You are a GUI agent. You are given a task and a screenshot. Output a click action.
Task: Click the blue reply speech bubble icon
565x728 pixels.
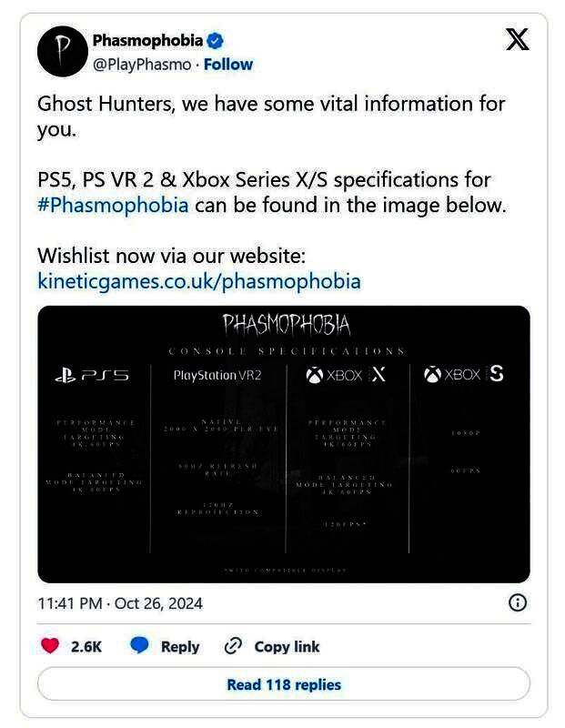click(x=139, y=646)
